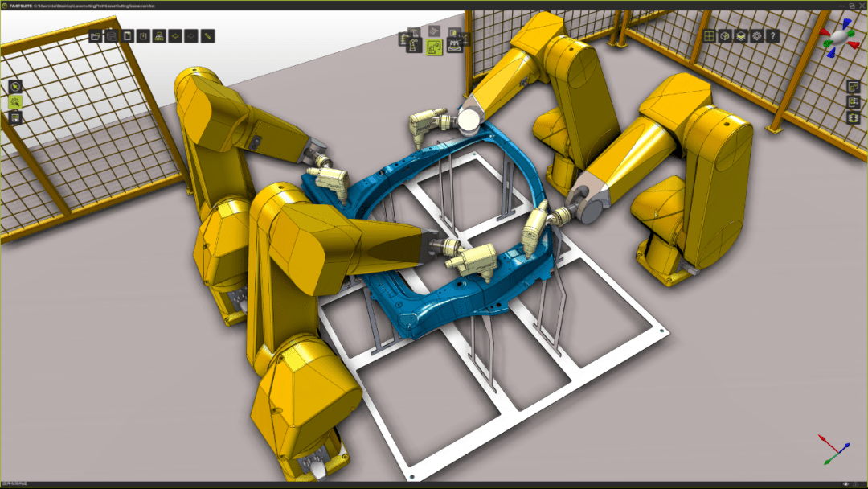
Task: Open the layers stack icon
Action: [x=740, y=36]
